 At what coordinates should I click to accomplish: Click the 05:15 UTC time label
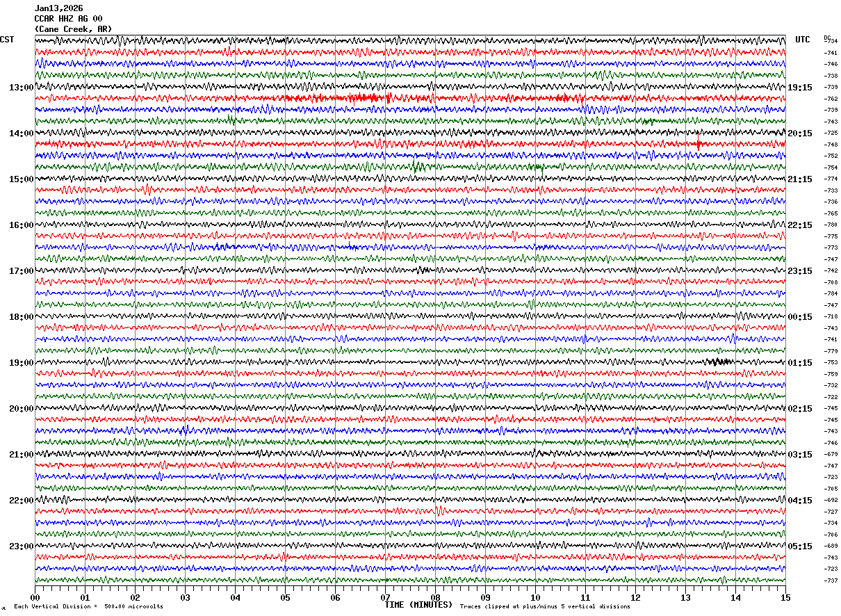pos(800,546)
